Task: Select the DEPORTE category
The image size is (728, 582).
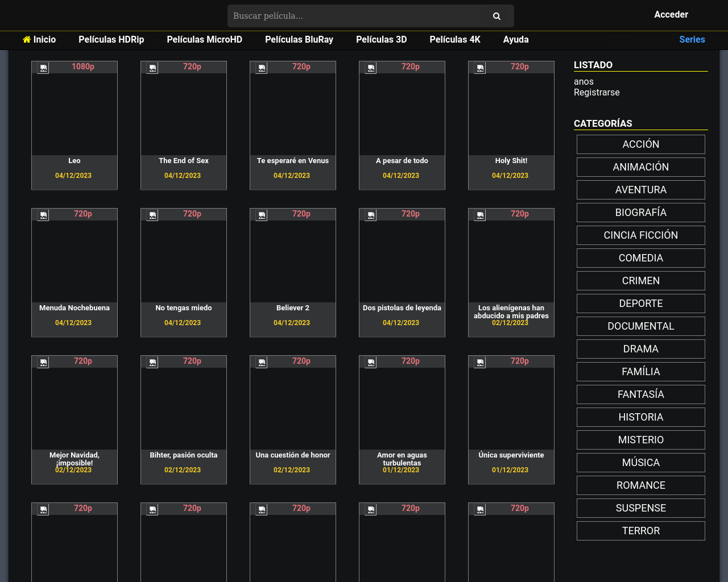Action: coord(641,304)
